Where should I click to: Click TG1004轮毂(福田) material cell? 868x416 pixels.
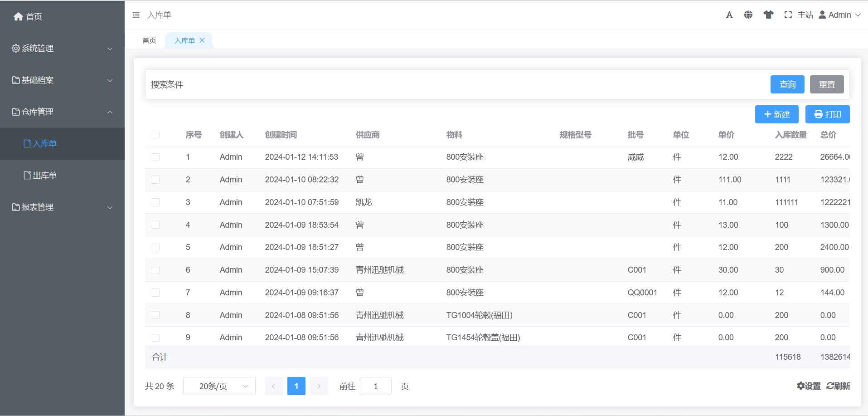tap(480, 315)
